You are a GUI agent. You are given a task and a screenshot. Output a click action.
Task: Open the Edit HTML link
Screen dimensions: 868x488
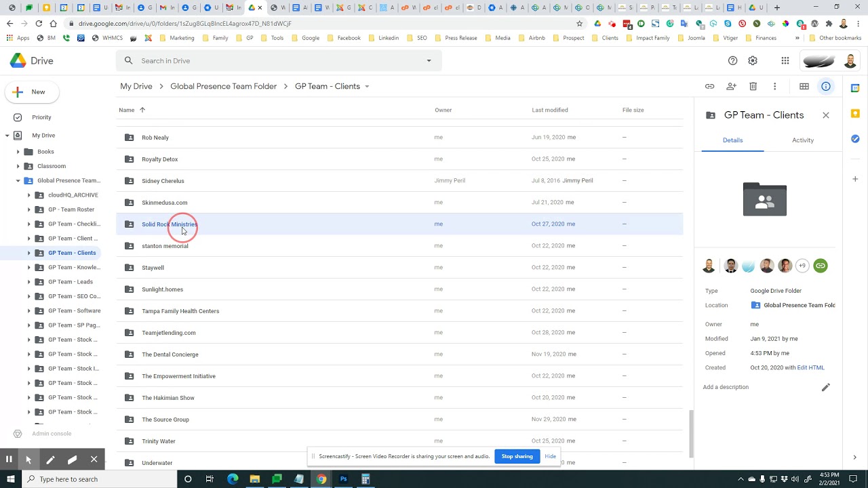click(x=811, y=367)
